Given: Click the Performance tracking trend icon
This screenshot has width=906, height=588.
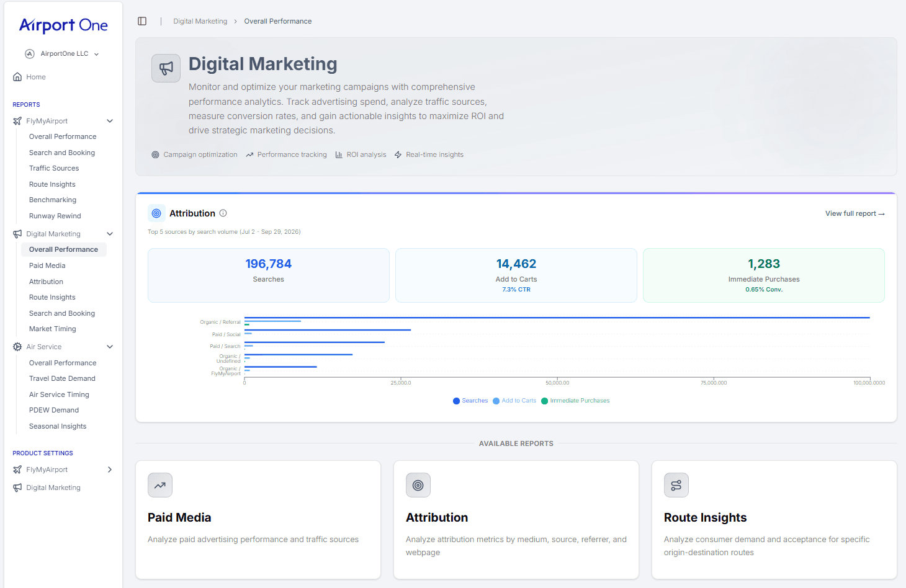Looking at the screenshot, I should click(x=249, y=154).
